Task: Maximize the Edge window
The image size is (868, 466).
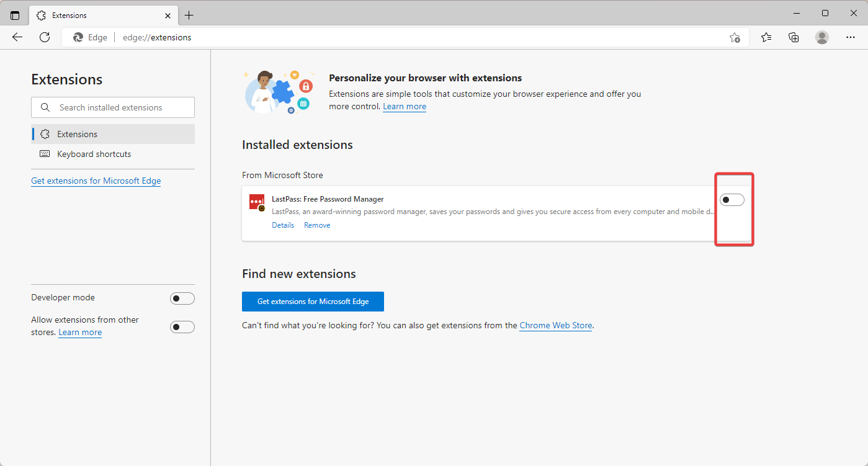Action: click(825, 13)
